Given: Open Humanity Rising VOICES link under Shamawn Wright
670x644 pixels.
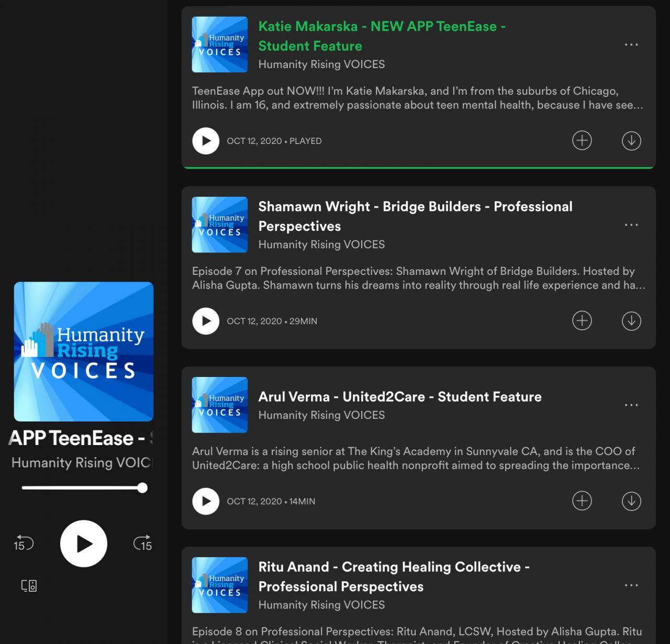Looking at the screenshot, I should coord(321,245).
